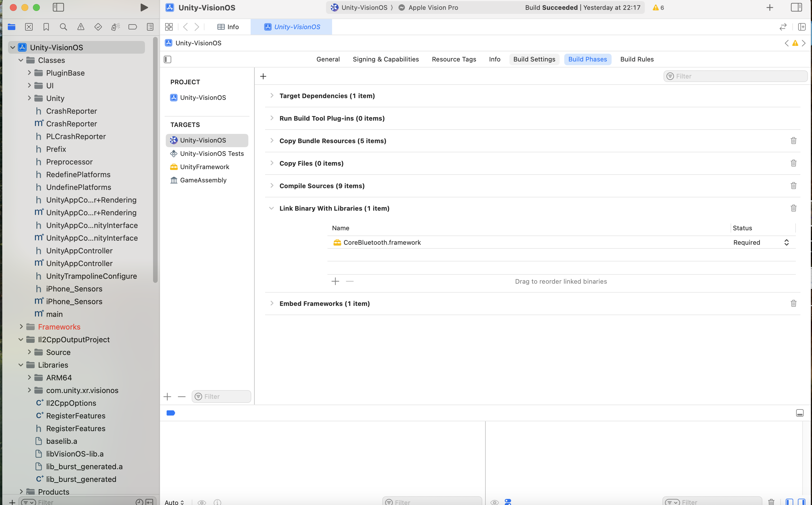Switch to Signing & Capabilities tab
This screenshot has width=812, height=505.
pyautogui.click(x=385, y=59)
